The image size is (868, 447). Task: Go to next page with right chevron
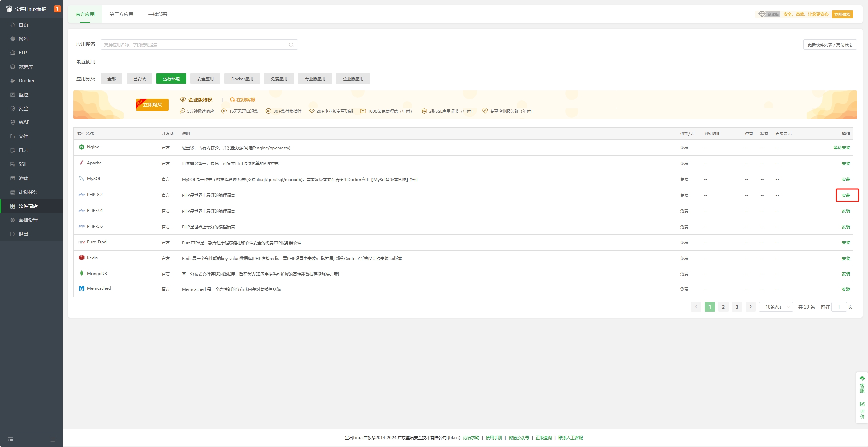tap(751, 307)
